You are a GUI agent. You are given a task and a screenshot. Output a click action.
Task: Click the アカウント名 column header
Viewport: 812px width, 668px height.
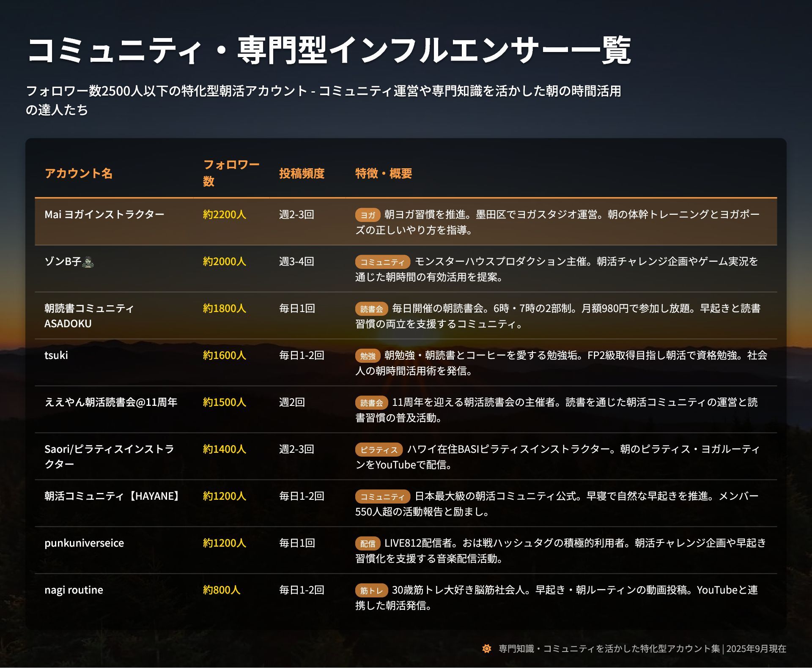coord(78,173)
